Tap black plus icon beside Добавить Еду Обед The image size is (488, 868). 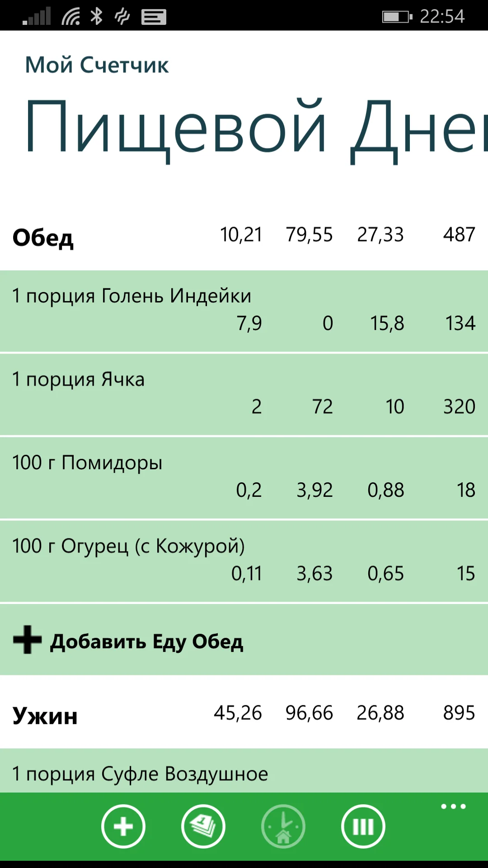click(x=27, y=640)
